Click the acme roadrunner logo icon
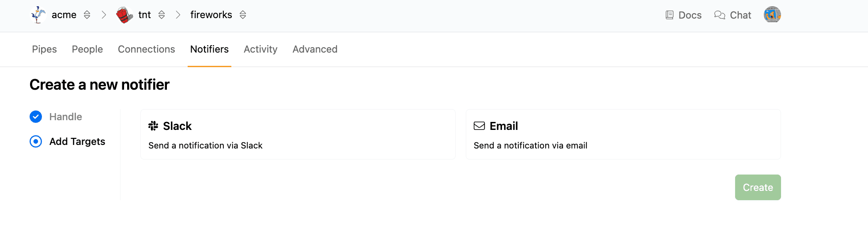 click(38, 15)
